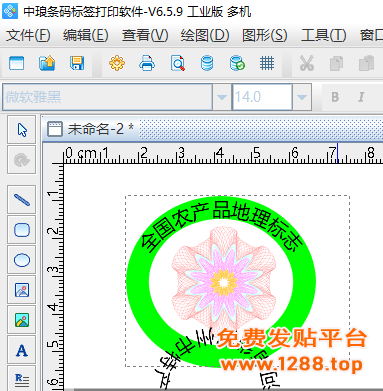This screenshot has height=391, width=383.
Task: Open the 绘图(D) menu
Action: pos(205,35)
